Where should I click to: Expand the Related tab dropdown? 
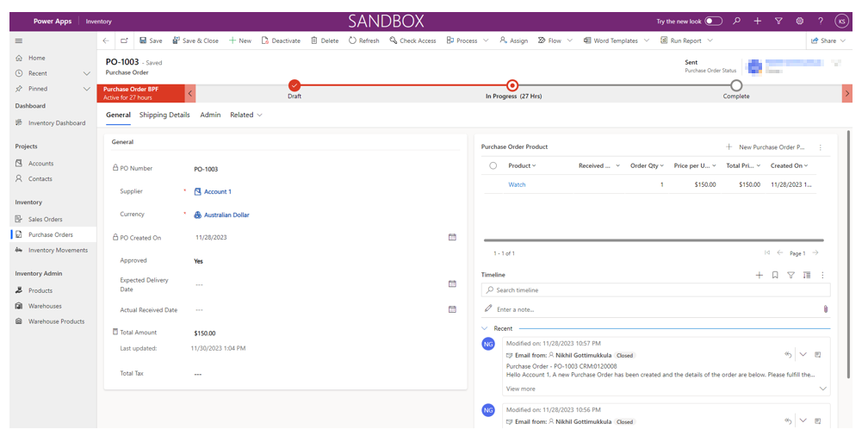(x=246, y=115)
